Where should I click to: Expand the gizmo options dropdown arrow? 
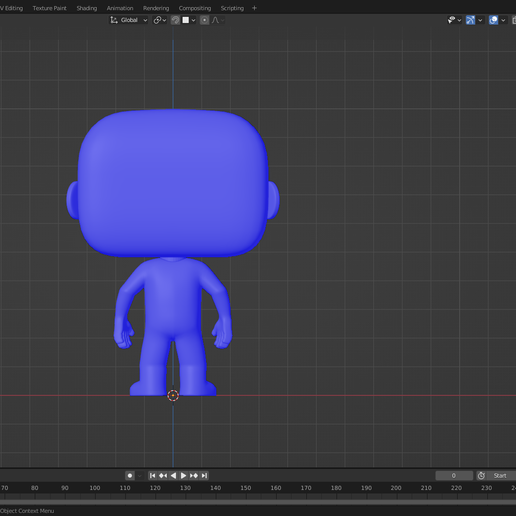point(480,20)
